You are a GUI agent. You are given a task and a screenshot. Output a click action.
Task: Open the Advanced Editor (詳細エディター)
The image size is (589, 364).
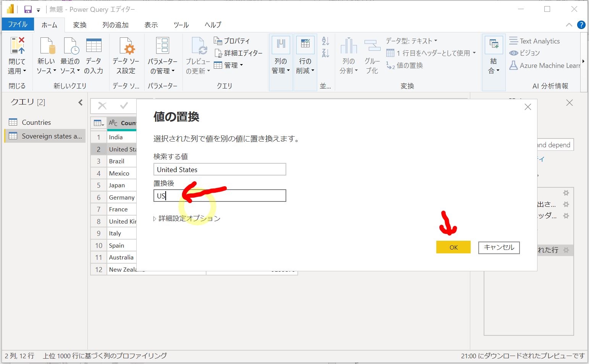point(239,53)
